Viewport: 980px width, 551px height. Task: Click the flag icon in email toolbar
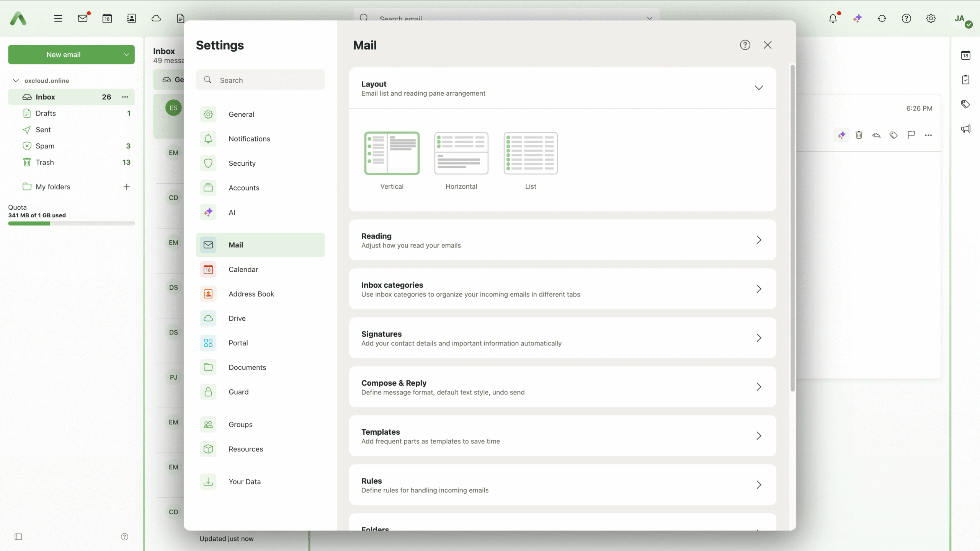click(x=911, y=135)
